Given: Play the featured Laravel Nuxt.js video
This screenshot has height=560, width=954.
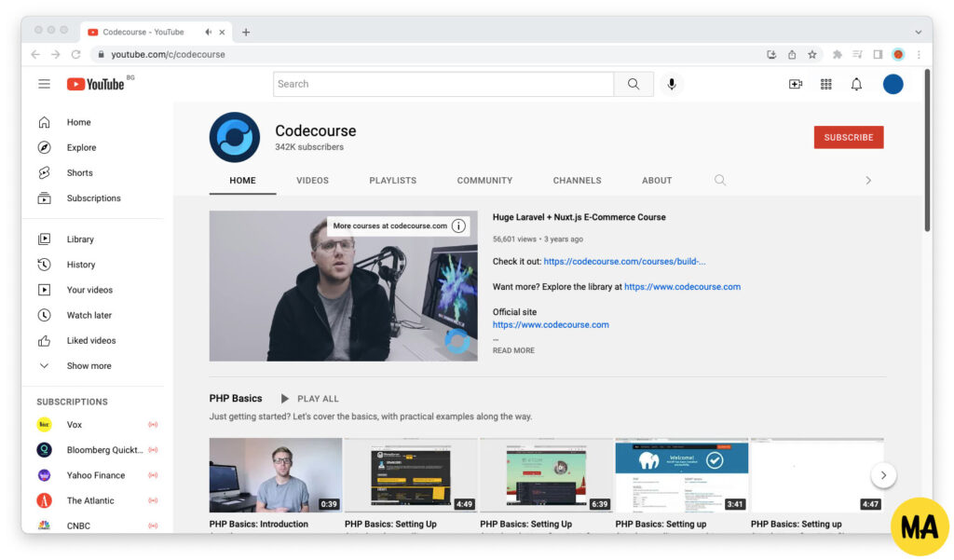Looking at the screenshot, I should coord(343,286).
